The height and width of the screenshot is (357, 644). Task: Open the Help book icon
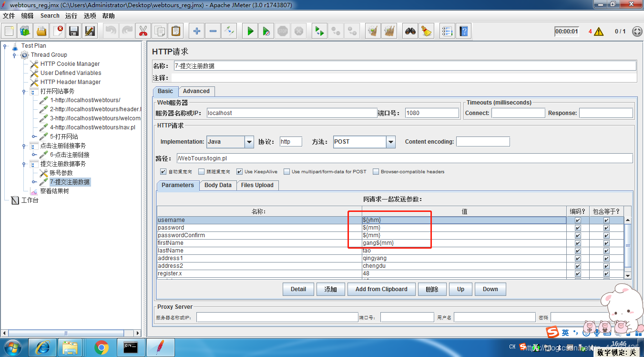pos(463,31)
